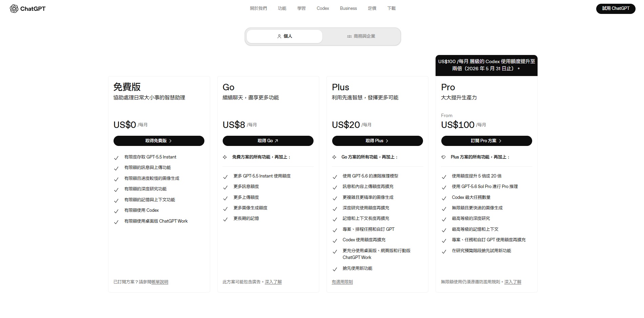Click the text 有限額且速度較慢的圖像生成
644x318 pixels.
tap(152, 179)
